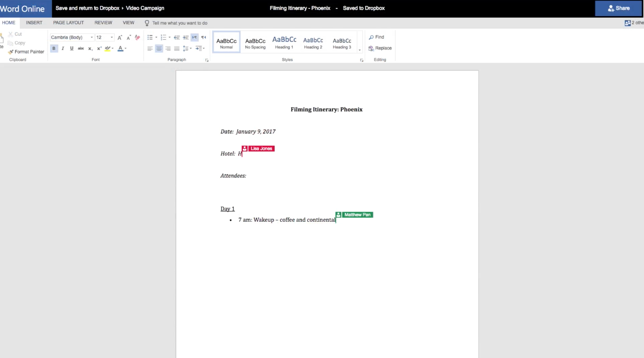This screenshot has height=358, width=644.
Task: Click Save and return to Dropbox
Action: (x=87, y=8)
